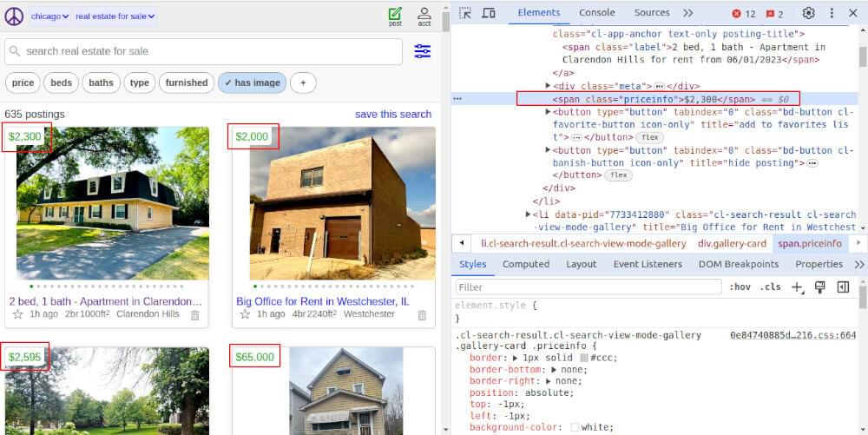Open the search filter sliders icon
The image size is (868, 435).
point(423,51)
